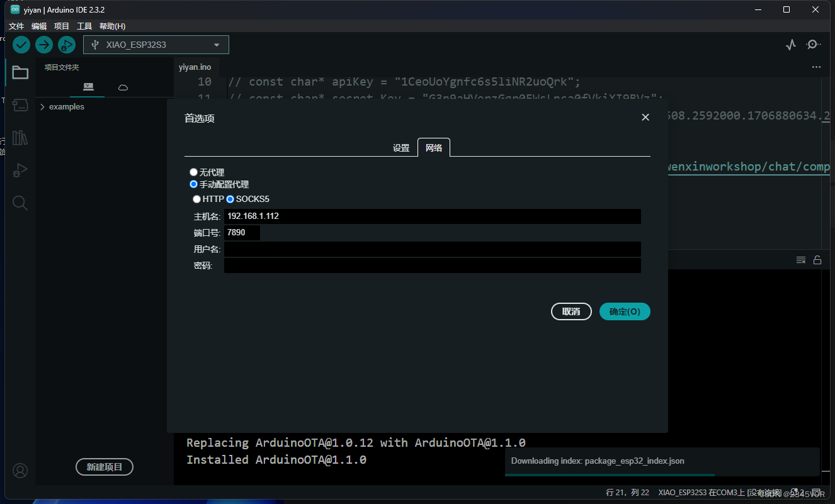Open the XIAO_ESP32S3 board selector dropdown

click(156, 45)
